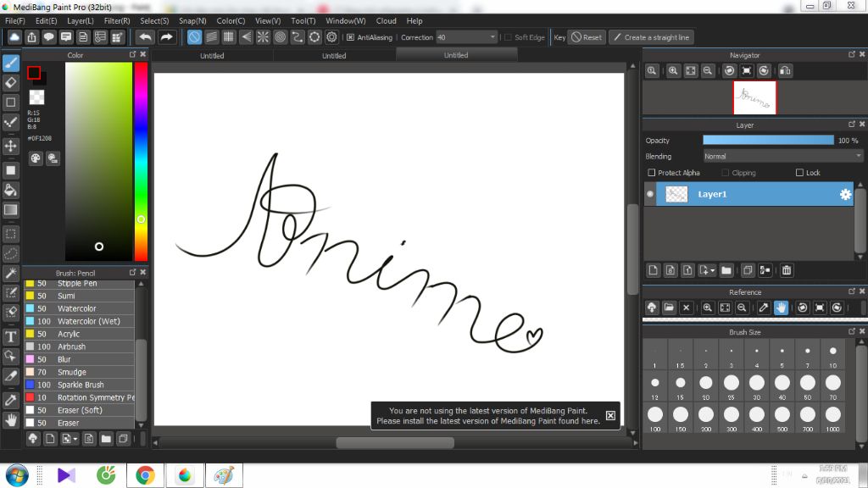Open the Correction value dropdown

(492, 37)
